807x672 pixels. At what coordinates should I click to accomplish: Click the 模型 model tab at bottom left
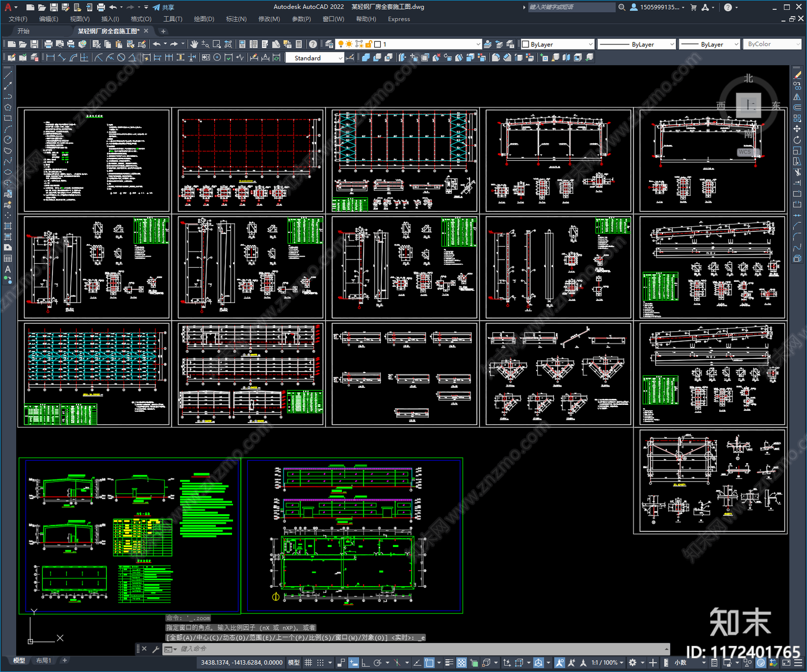click(x=19, y=660)
